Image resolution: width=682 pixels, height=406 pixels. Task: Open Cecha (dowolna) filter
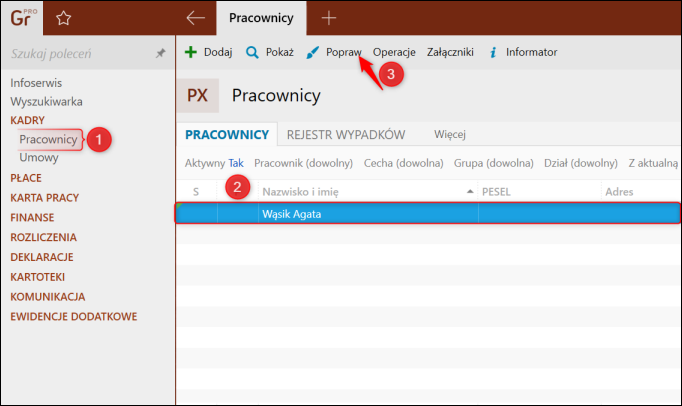click(x=404, y=163)
